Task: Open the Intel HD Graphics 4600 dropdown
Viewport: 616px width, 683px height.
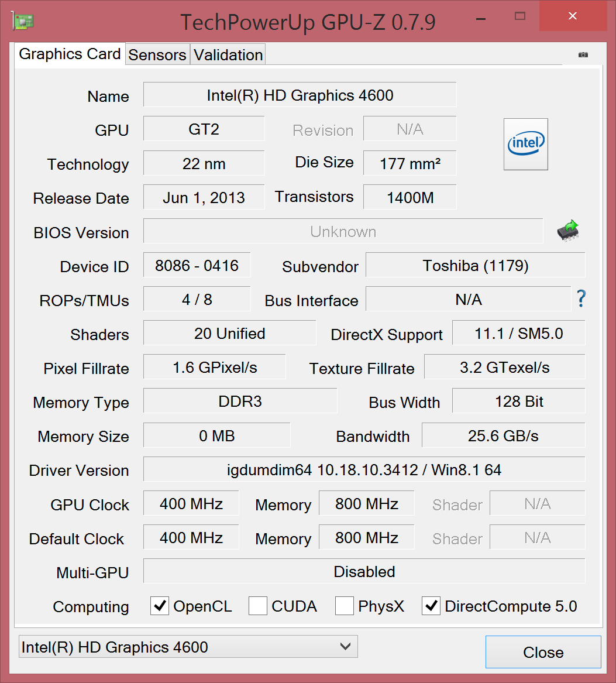Action: pyautogui.click(x=188, y=647)
